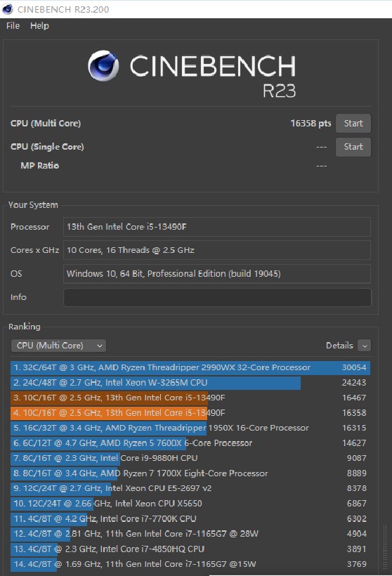Viewport: 392px width, 576px height.
Task: Click the Processor name field
Action: coord(217,227)
